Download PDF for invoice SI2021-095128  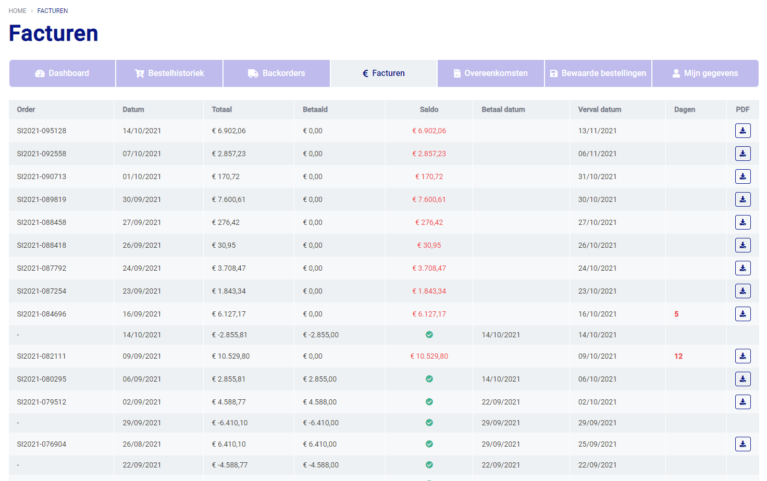coord(742,130)
